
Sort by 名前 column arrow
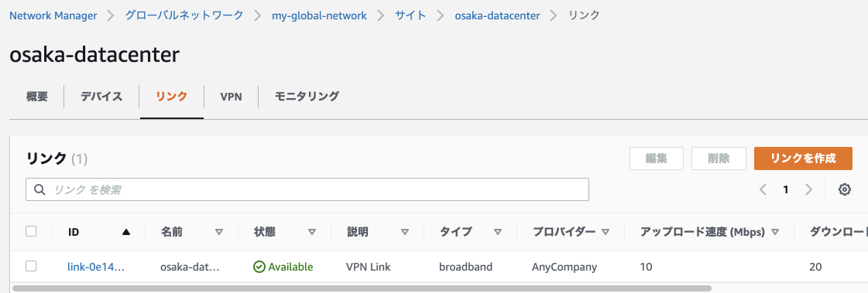coord(218,232)
